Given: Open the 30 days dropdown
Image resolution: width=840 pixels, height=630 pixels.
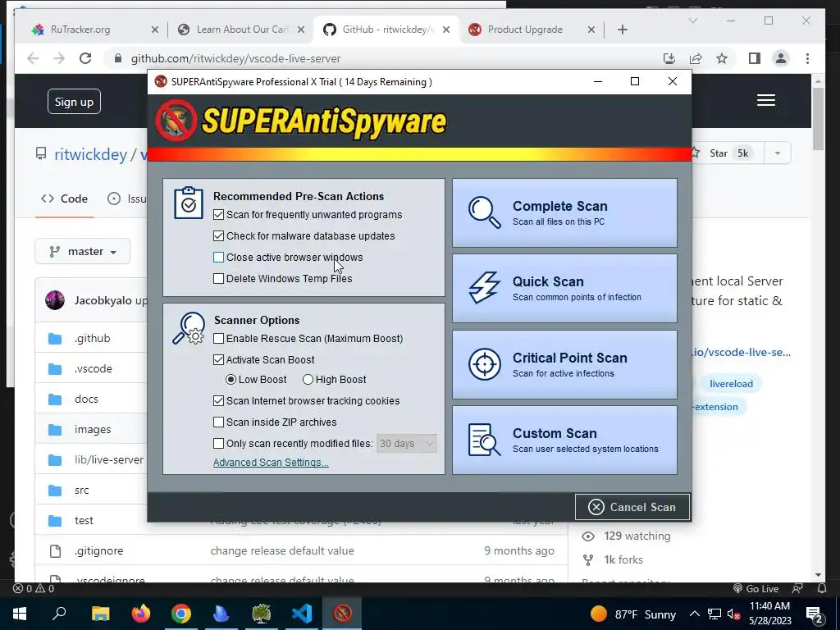Looking at the screenshot, I should (407, 444).
